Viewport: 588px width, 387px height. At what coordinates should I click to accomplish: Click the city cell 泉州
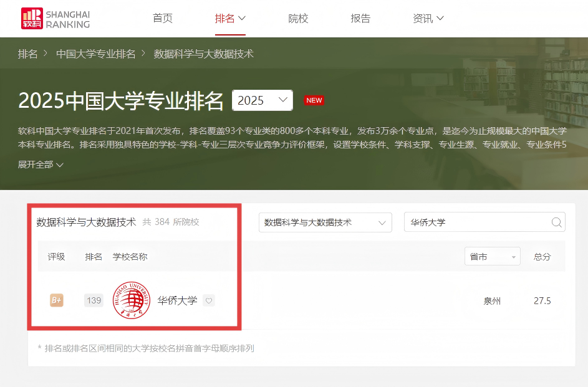point(493,301)
